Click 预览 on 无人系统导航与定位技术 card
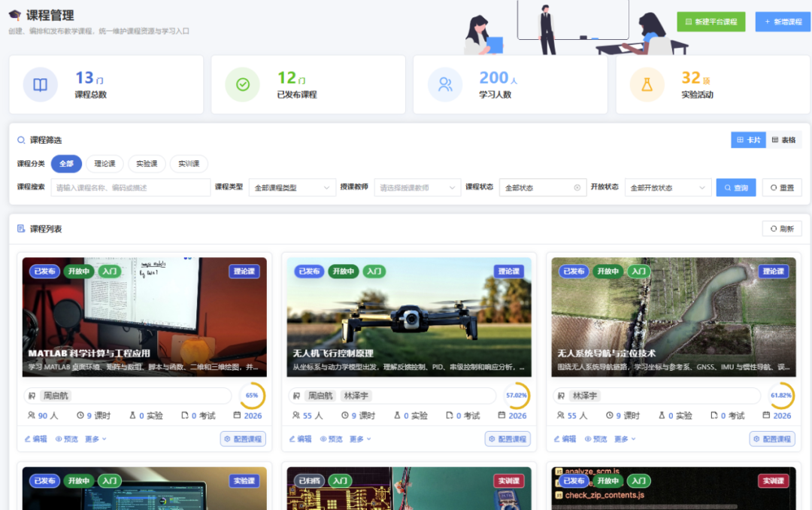The width and height of the screenshot is (812, 510). coord(595,439)
